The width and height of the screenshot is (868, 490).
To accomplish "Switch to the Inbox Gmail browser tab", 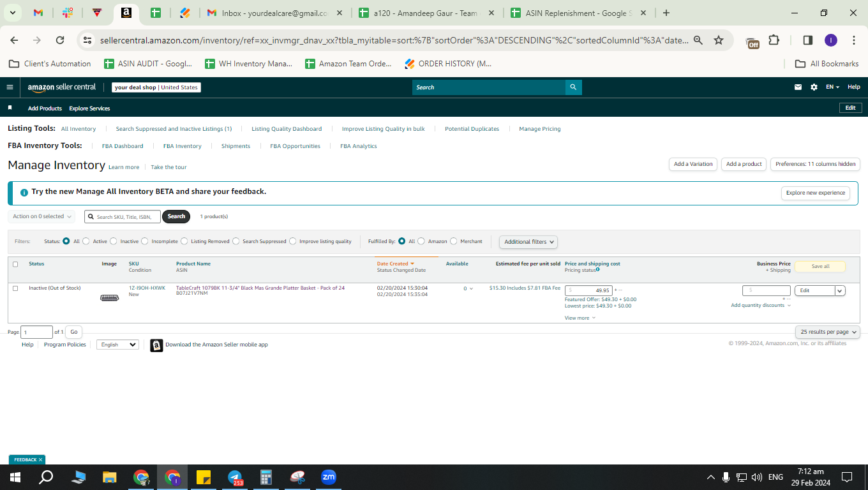I will (x=274, y=13).
